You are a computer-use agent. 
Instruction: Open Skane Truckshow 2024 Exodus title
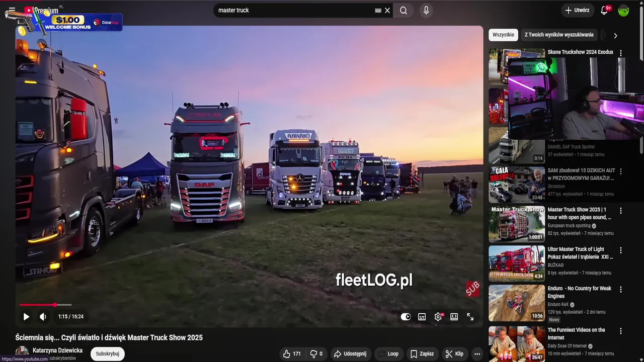tap(580, 52)
